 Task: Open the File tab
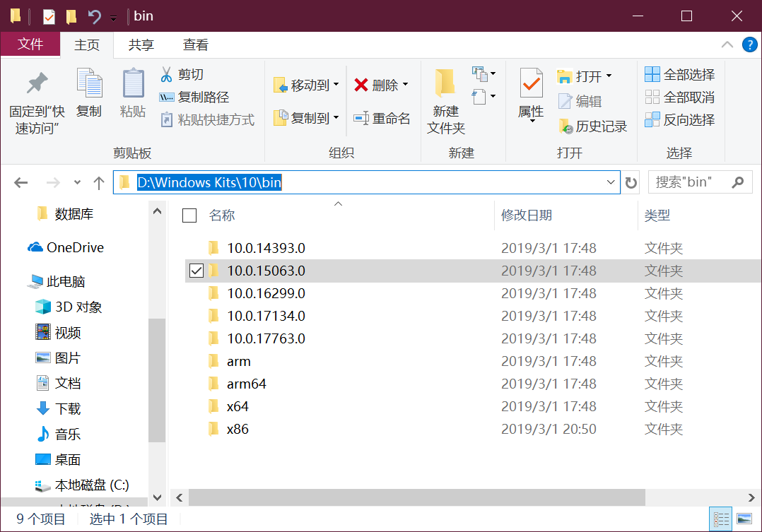(30, 45)
